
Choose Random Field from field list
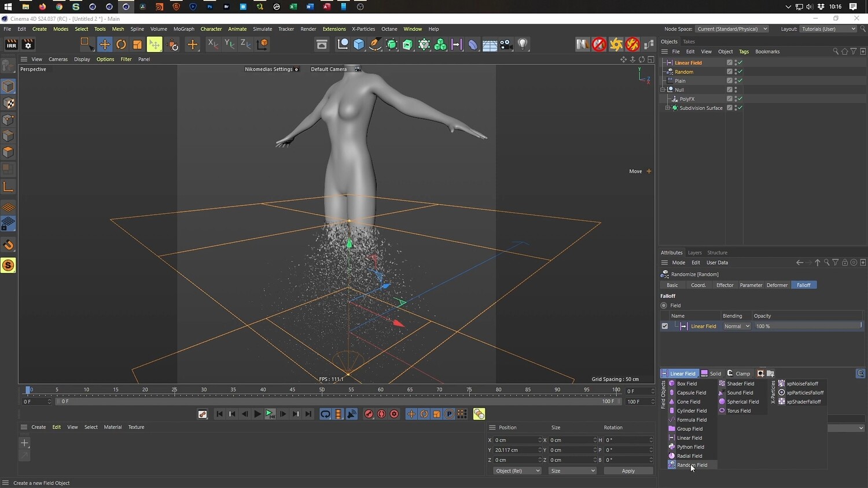click(x=692, y=465)
